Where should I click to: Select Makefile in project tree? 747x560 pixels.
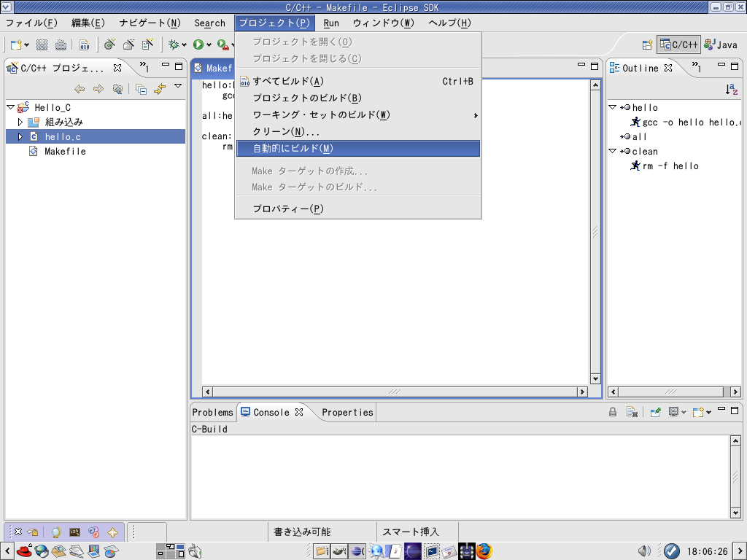click(65, 152)
